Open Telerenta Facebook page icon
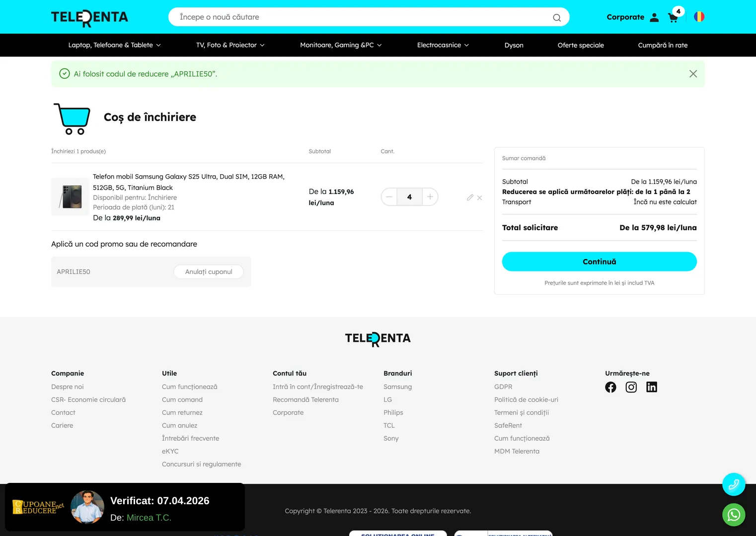Image resolution: width=756 pixels, height=536 pixels. point(610,387)
